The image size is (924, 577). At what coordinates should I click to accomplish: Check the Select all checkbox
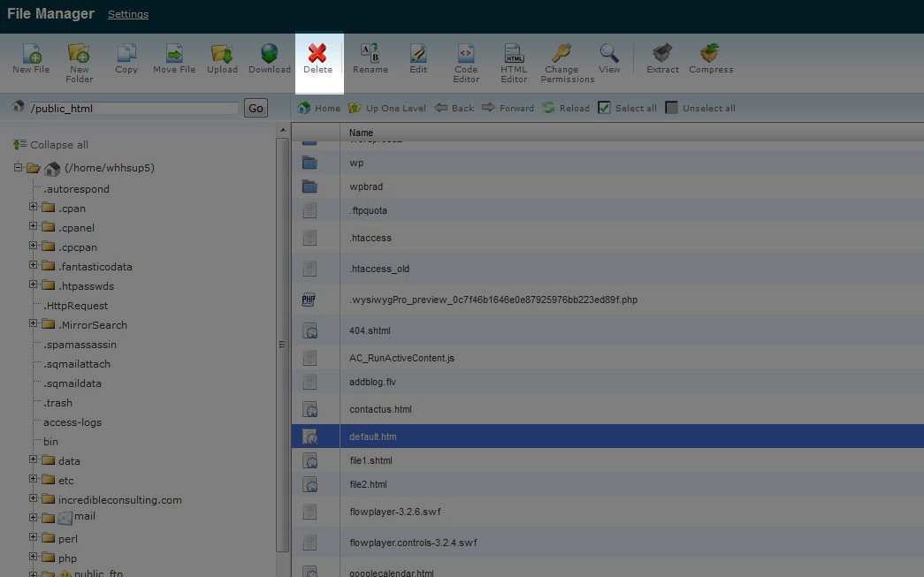[605, 108]
